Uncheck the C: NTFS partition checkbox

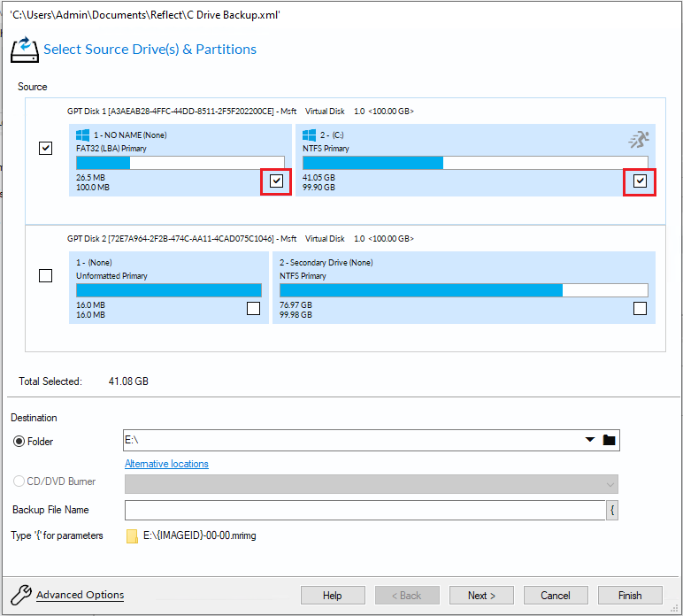(641, 181)
